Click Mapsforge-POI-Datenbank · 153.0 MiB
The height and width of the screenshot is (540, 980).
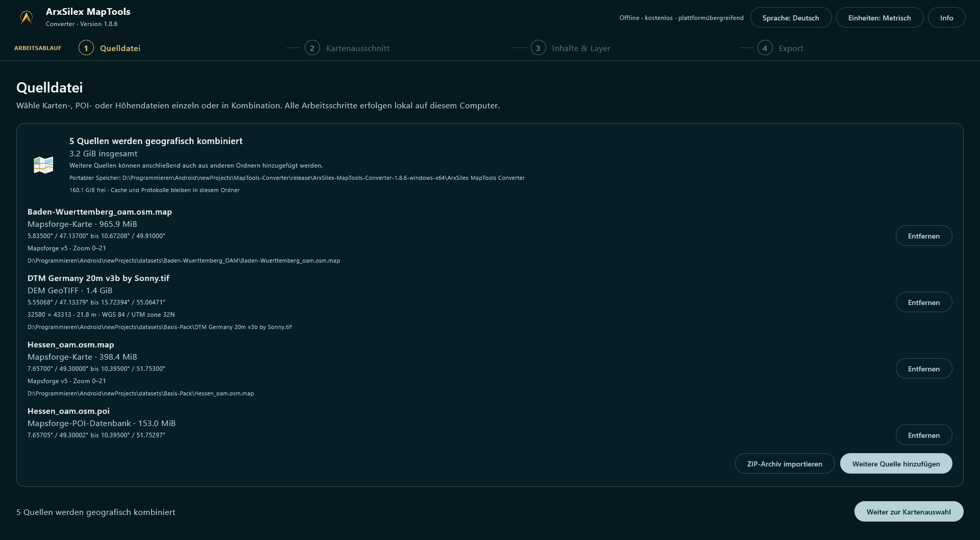pyautogui.click(x=102, y=424)
